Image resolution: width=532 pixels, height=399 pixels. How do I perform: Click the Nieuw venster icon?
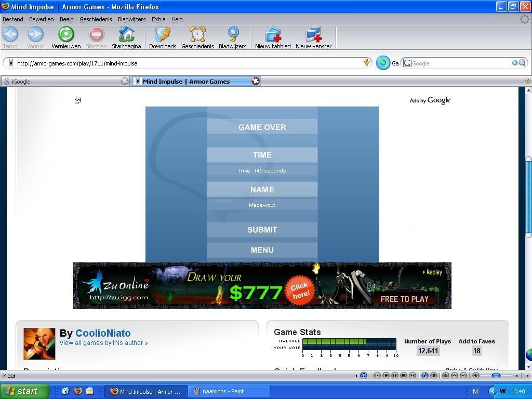313,35
